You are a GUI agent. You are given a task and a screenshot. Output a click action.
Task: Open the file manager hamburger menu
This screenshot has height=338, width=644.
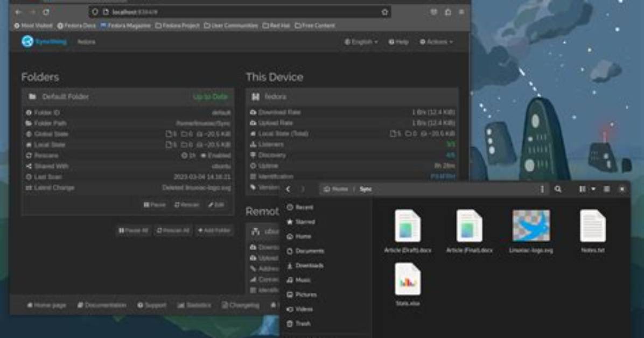click(x=607, y=189)
